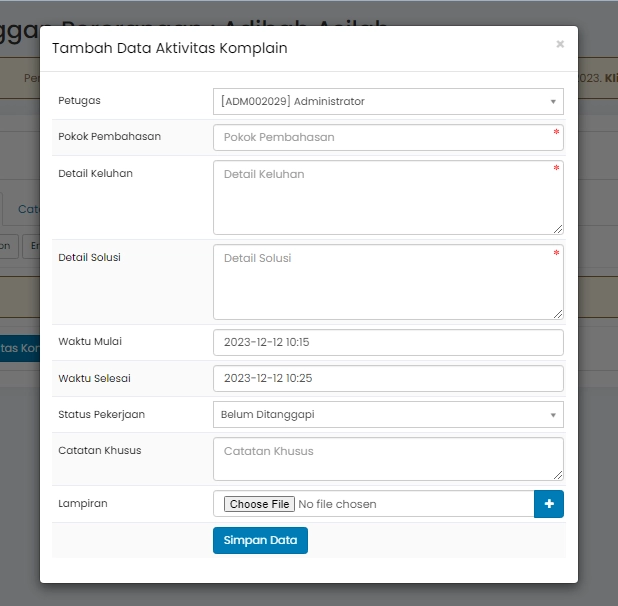Save the form with Simpan Data

260,540
